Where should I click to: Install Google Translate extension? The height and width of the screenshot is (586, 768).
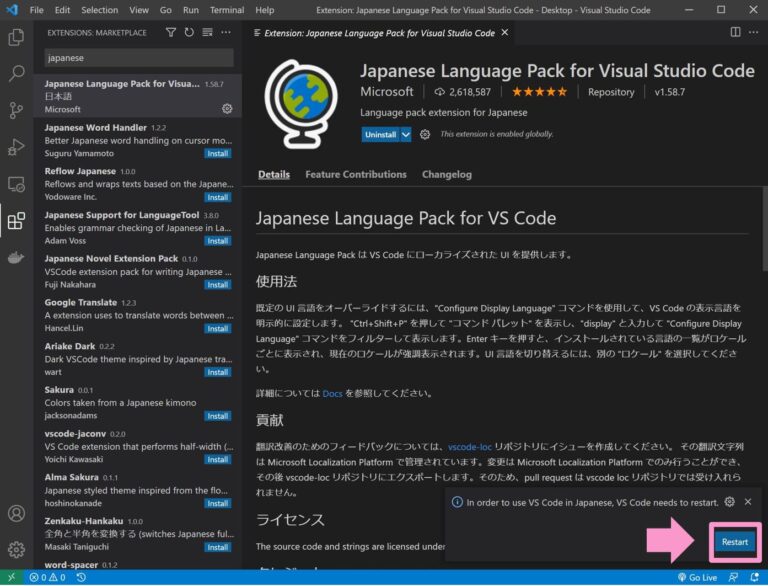[217, 329]
